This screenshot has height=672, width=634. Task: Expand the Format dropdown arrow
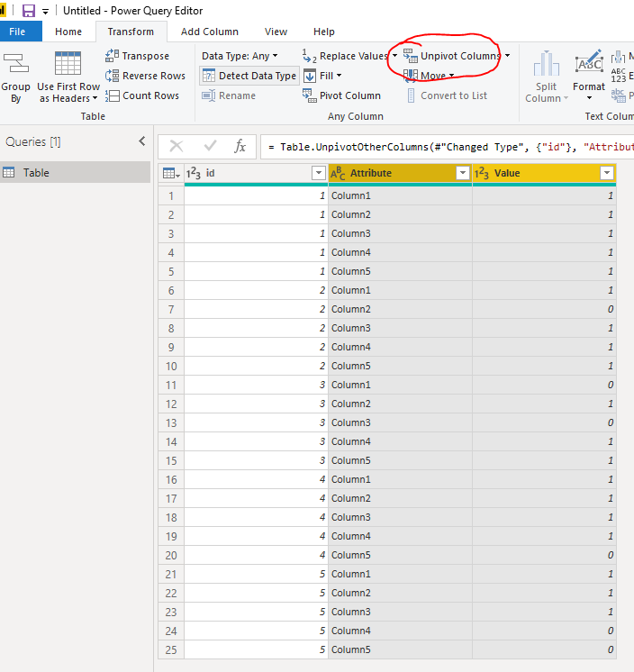click(590, 98)
